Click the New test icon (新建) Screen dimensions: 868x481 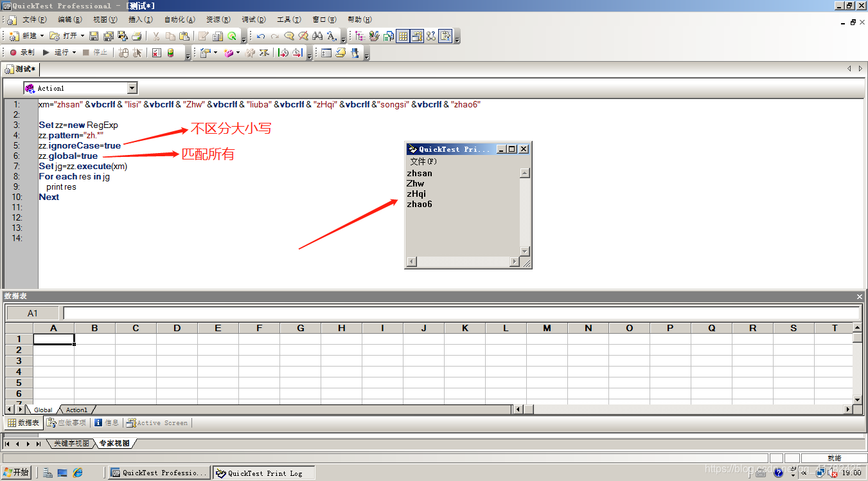tap(14, 36)
